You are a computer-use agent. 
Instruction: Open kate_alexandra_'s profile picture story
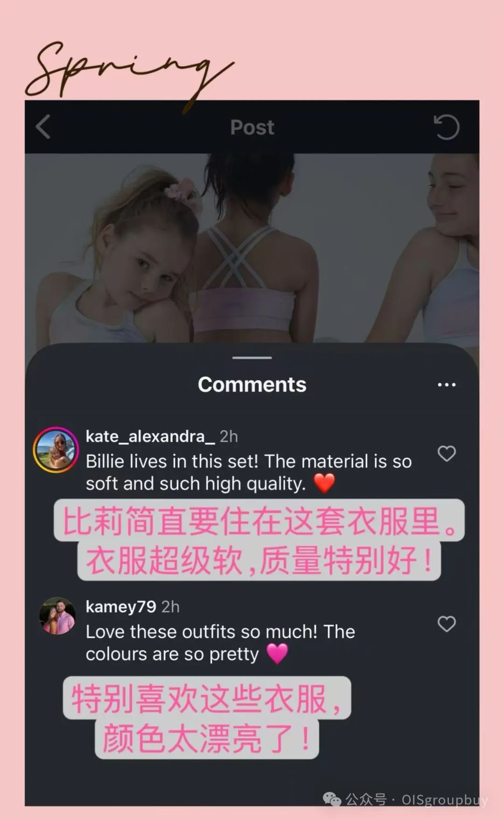(x=56, y=450)
